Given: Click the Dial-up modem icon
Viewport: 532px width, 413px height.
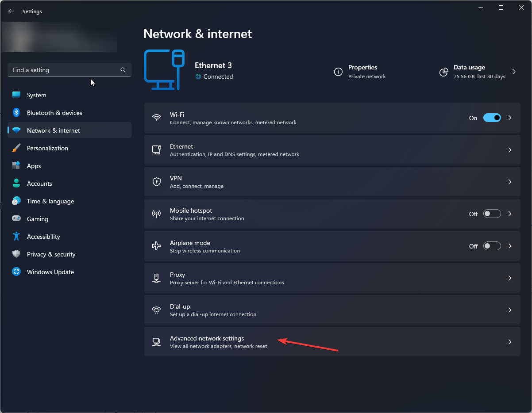Looking at the screenshot, I should click(156, 310).
